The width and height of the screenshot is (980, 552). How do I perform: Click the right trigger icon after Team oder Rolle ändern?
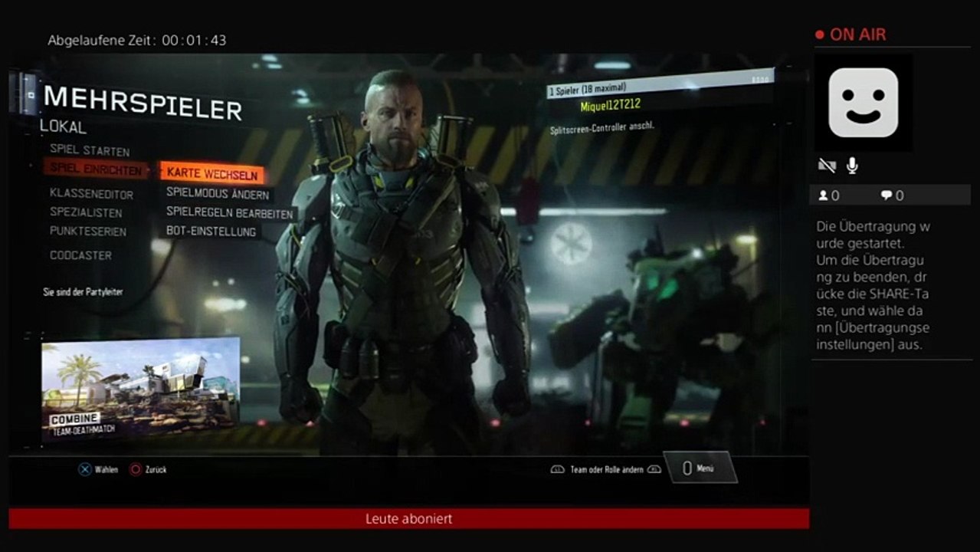[x=654, y=469]
